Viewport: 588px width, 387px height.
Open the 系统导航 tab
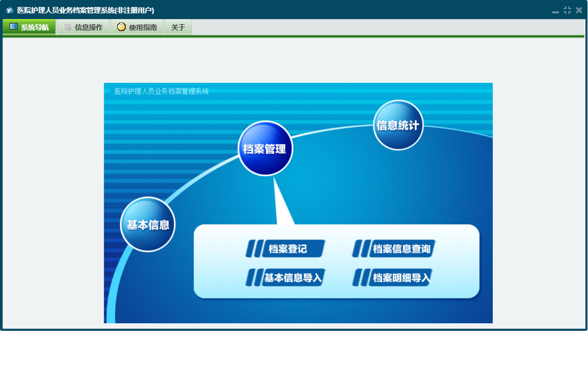click(x=29, y=27)
